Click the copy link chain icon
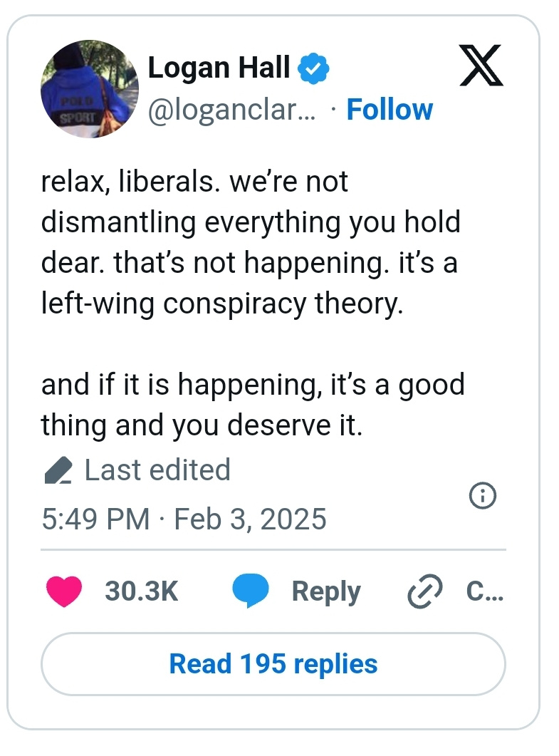The image size is (559, 756). point(425,592)
